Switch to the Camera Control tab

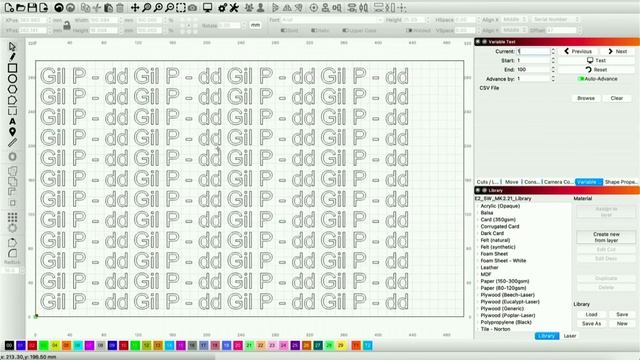[x=558, y=182]
